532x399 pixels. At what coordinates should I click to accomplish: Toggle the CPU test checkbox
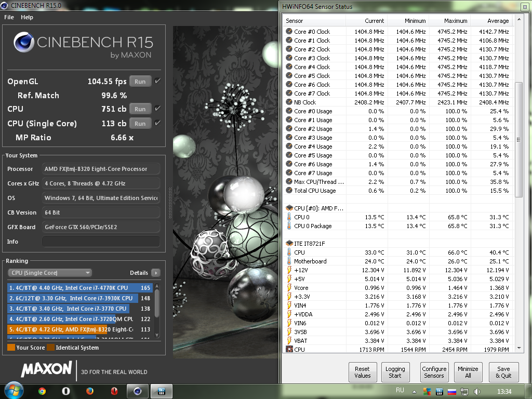point(157,108)
